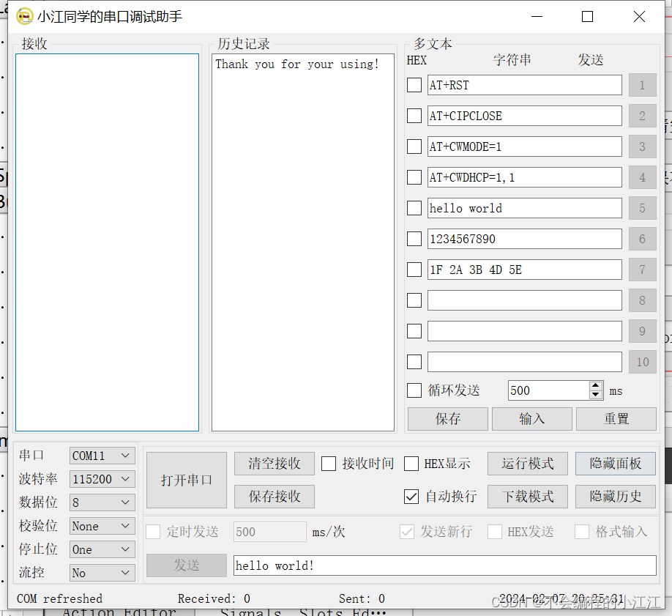
Task: Click the hello world multi-text field
Action: point(525,208)
